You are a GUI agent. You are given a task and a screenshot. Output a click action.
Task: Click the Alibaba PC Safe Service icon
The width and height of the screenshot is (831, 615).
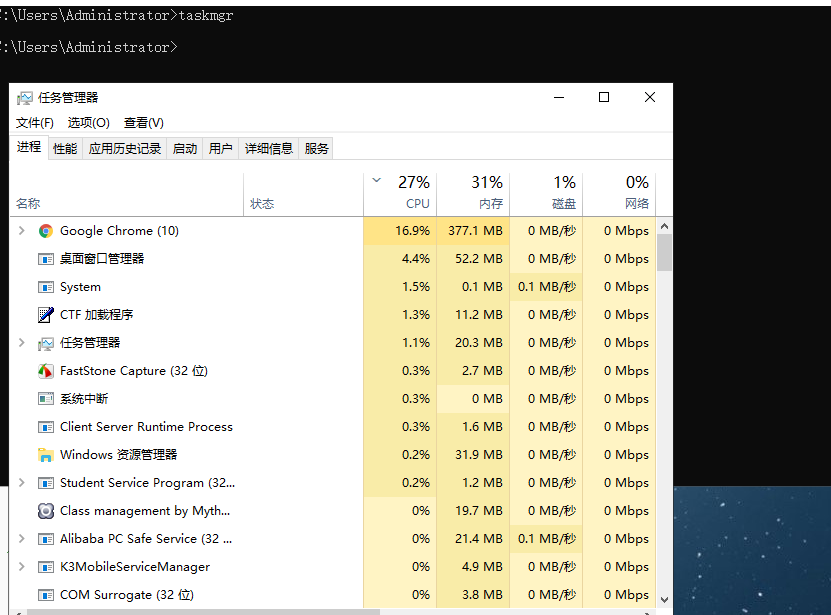tap(46, 539)
